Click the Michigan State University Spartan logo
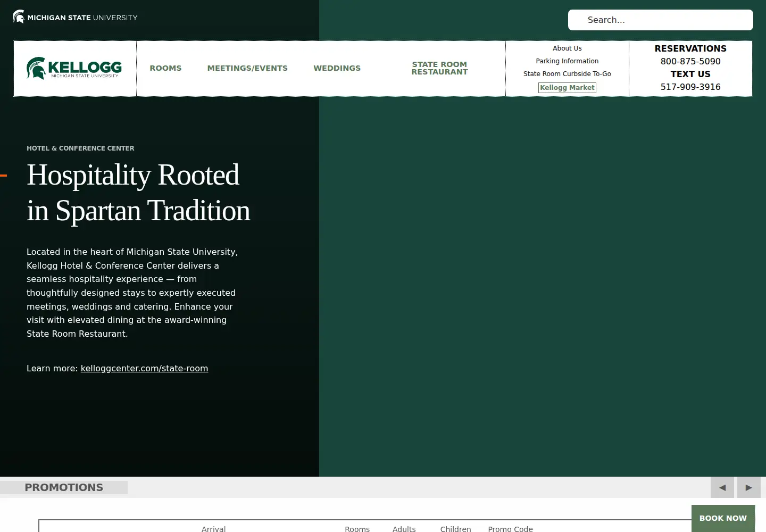This screenshot has width=766, height=532. [75, 17]
